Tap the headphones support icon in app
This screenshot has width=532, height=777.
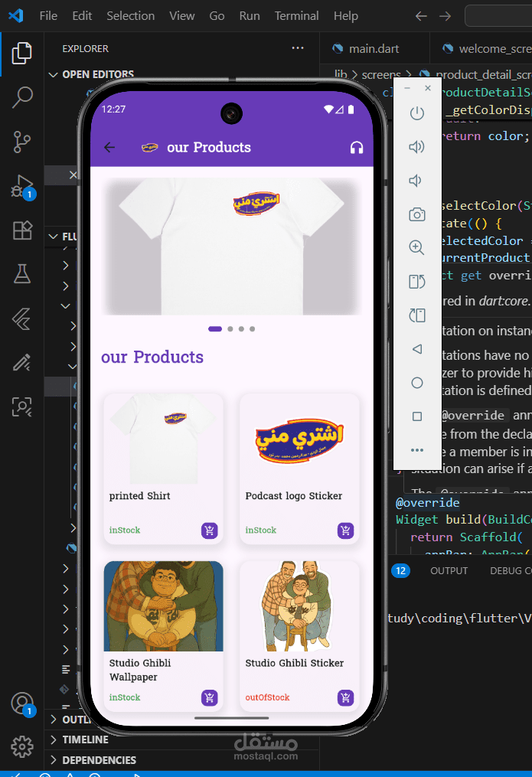click(356, 148)
